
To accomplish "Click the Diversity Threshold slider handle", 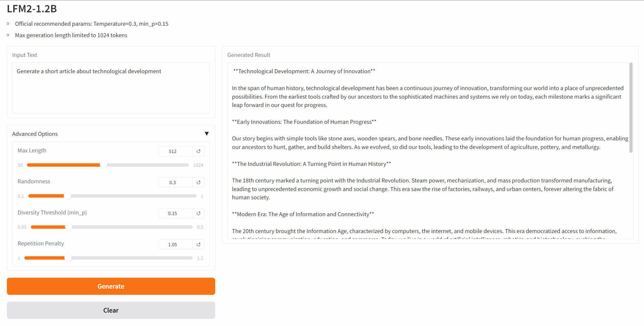I will [69, 227].
